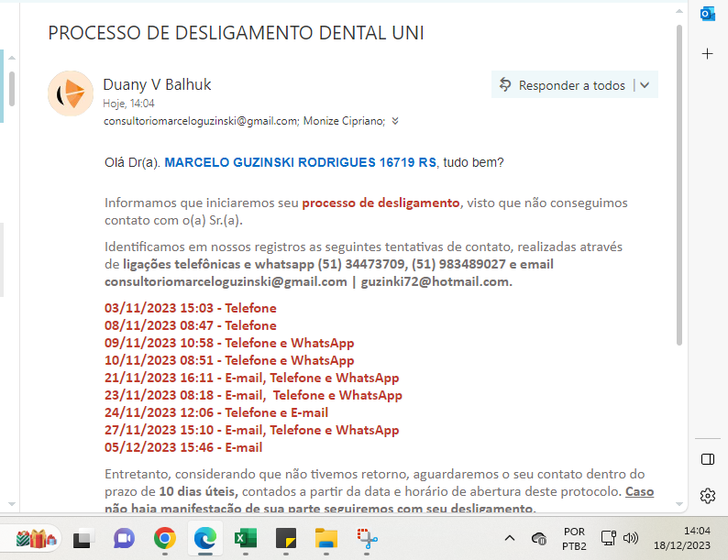Click Duany V Balhuk sender avatar
This screenshot has height=560, width=728.
click(x=71, y=93)
